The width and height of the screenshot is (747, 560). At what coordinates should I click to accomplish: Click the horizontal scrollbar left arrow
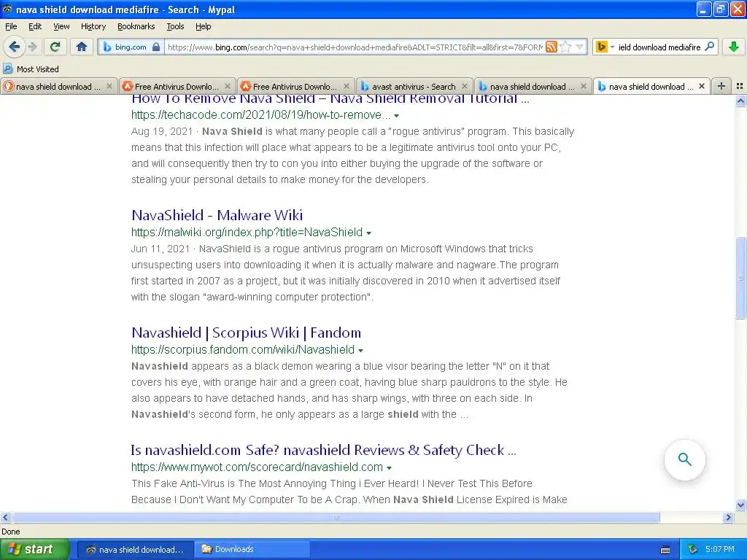pos(5,517)
